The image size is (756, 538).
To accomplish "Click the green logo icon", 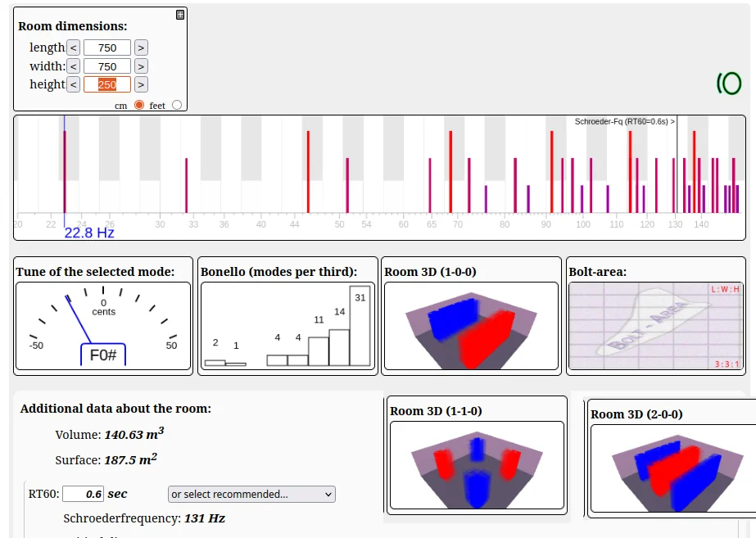I will (x=728, y=83).
